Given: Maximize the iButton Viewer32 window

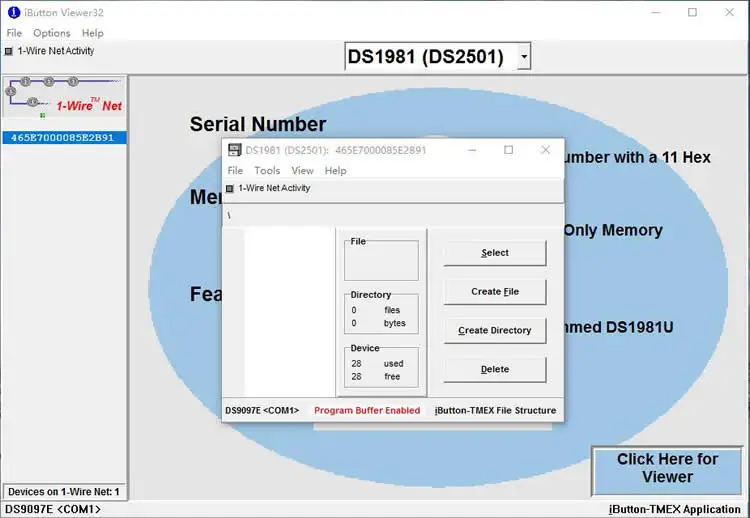Looking at the screenshot, I should 692,12.
